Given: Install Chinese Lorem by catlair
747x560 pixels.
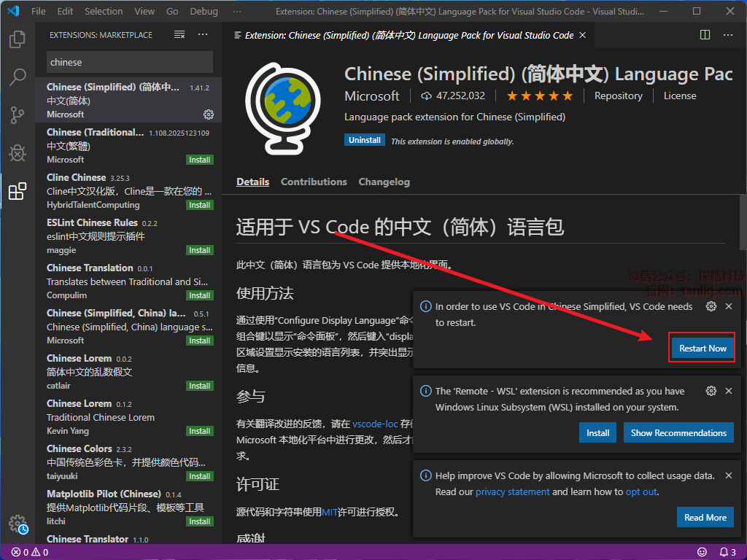Looking at the screenshot, I should coord(200,386).
